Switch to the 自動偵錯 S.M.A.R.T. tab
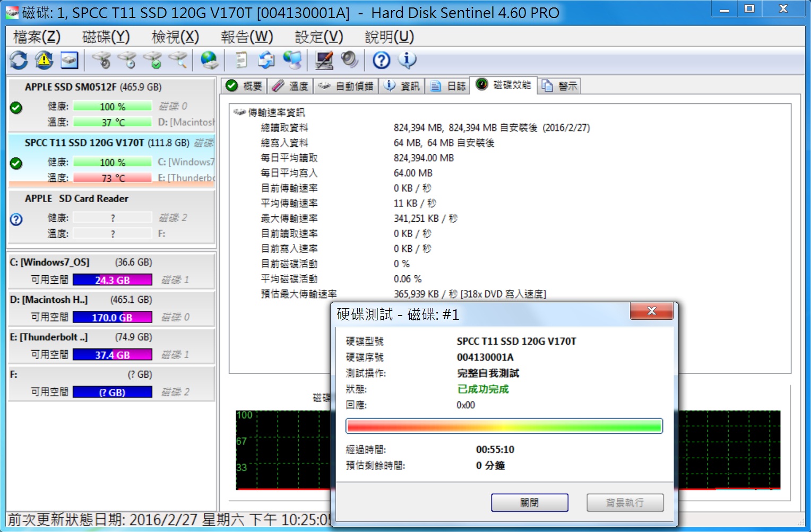The width and height of the screenshot is (811, 532). click(x=346, y=86)
